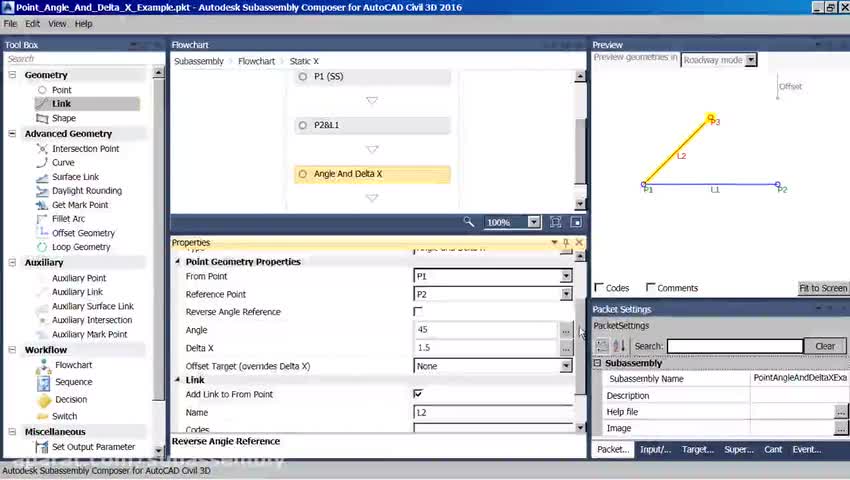This screenshot has height=480, width=850.
Task: Click the alphabetical sort icon in Packet Settings
Action: 619,345
